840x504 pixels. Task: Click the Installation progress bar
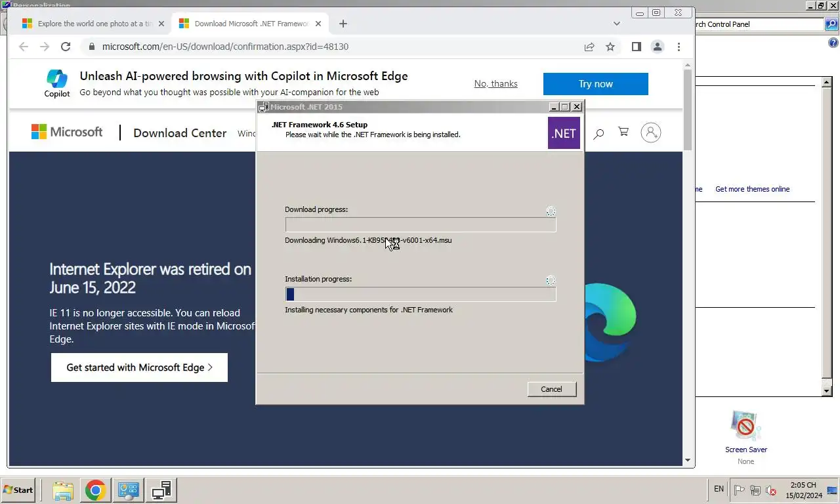[x=420, y=295]
